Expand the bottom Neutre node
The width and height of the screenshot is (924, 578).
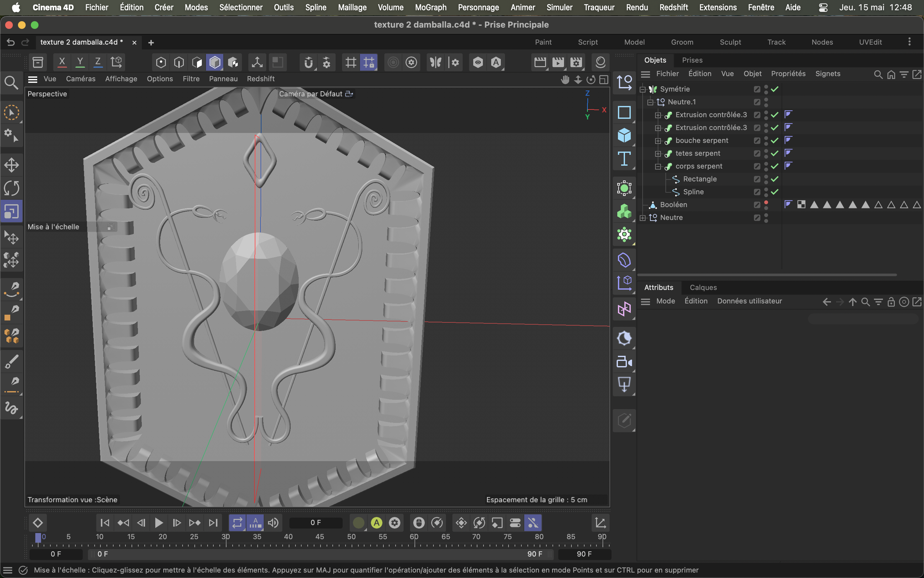coord(643,218)
